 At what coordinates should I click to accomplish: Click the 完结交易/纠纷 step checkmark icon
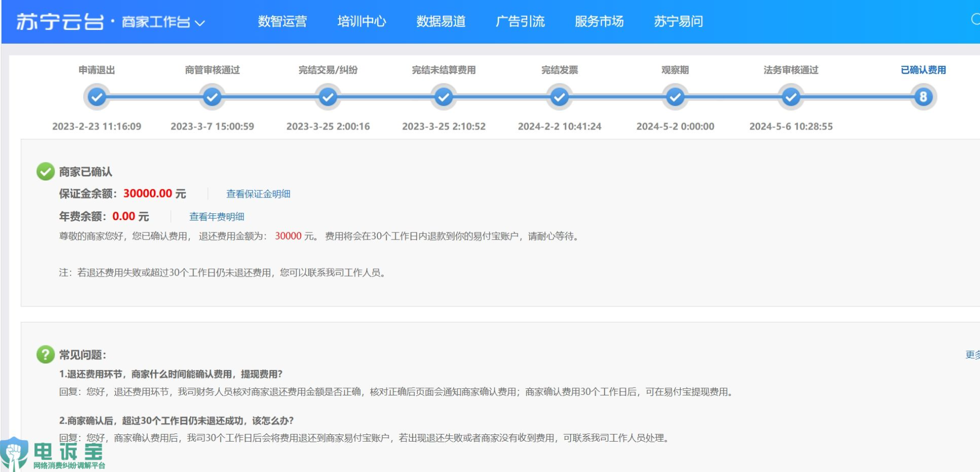(x=328, y=97)
